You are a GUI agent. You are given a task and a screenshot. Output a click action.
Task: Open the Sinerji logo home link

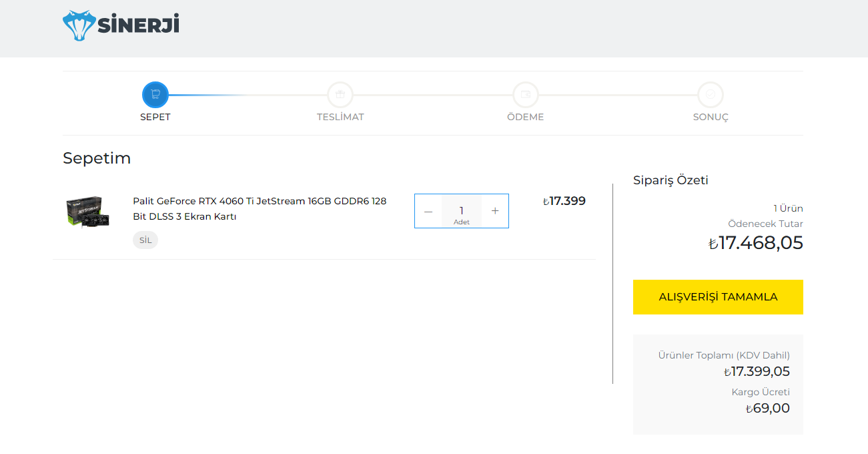pyautogui.click(x=121, y=25)
